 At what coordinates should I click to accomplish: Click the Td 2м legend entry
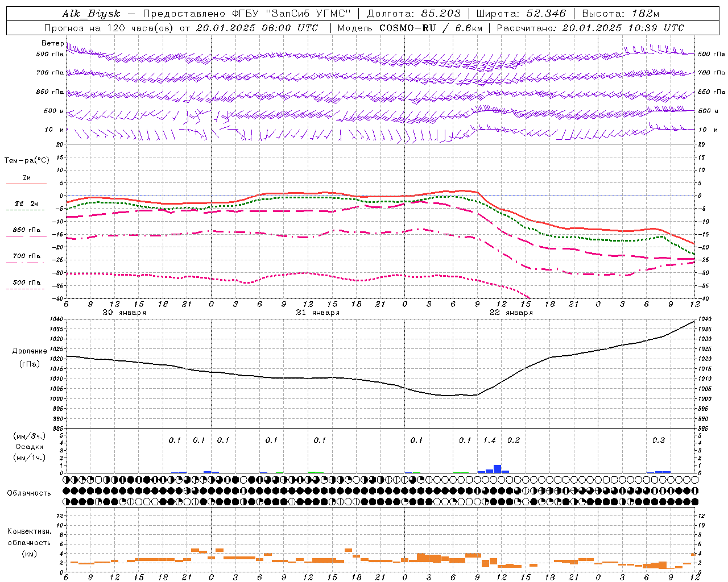point(27,203)
